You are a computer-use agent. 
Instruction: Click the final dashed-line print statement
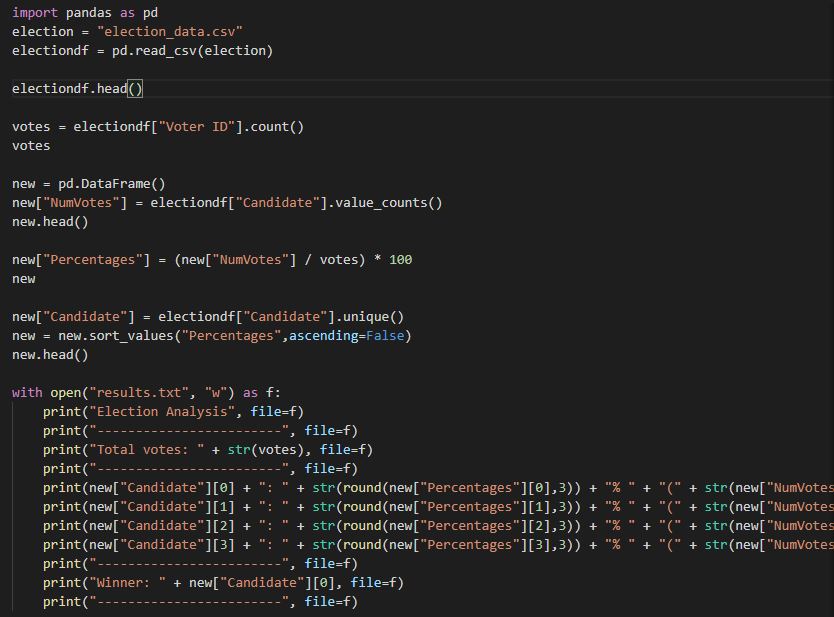coord(201,602)
